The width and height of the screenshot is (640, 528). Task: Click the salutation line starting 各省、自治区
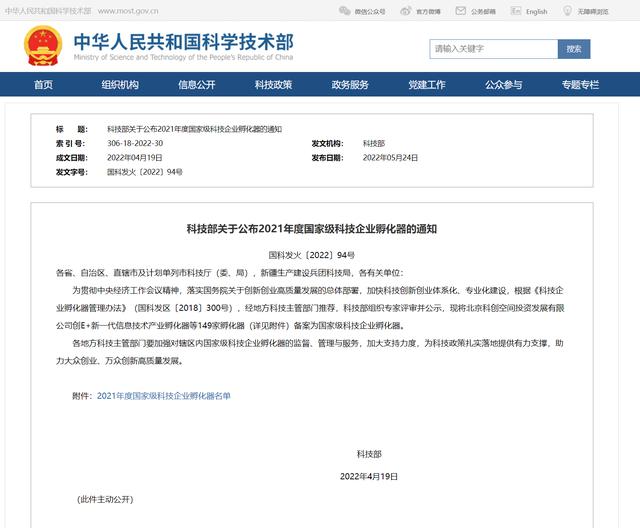230,273
